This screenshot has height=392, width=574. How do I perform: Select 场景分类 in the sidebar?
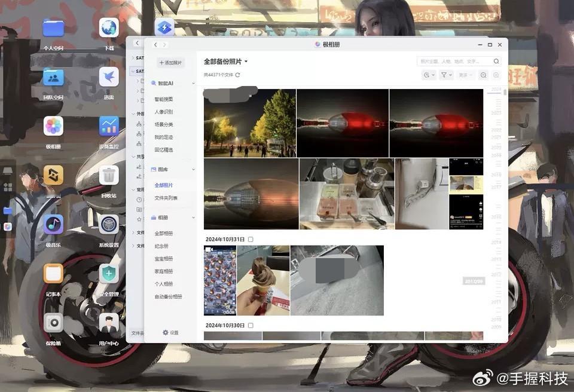(164, 124)
